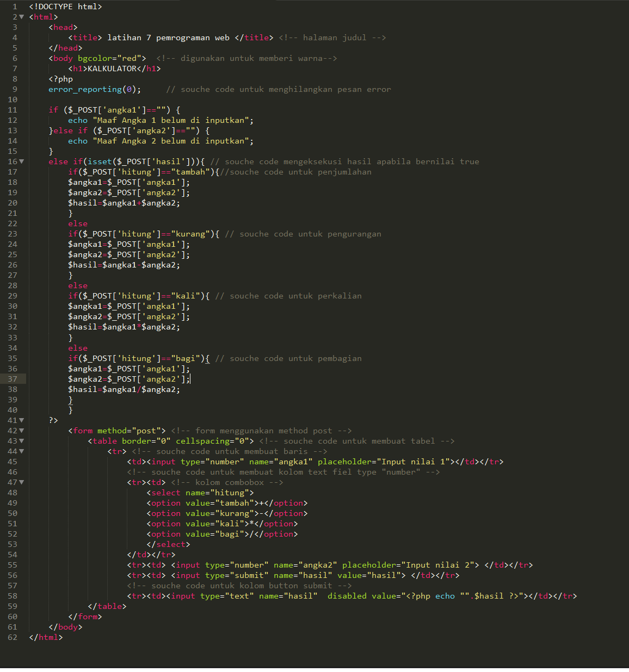The image size is (629, 672).
Task: Collapse the form block fold arrow on line 42
Action: click(21, 431)
